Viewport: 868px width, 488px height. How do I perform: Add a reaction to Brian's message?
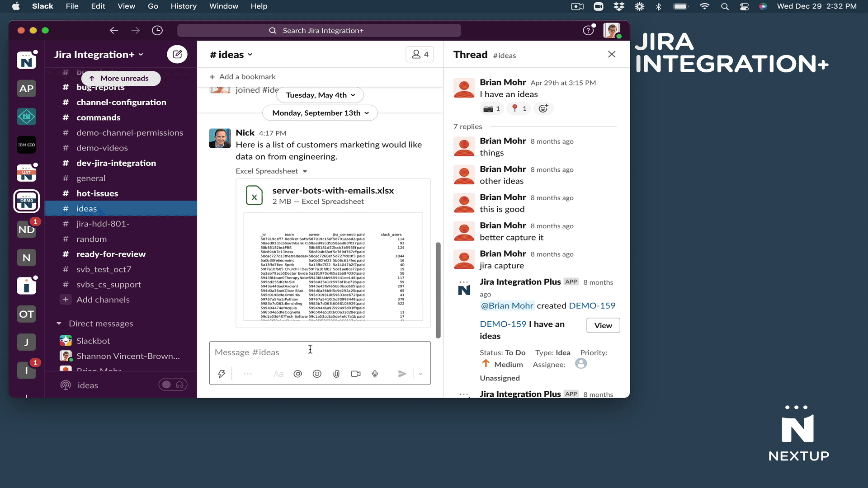tap(543, 108)
